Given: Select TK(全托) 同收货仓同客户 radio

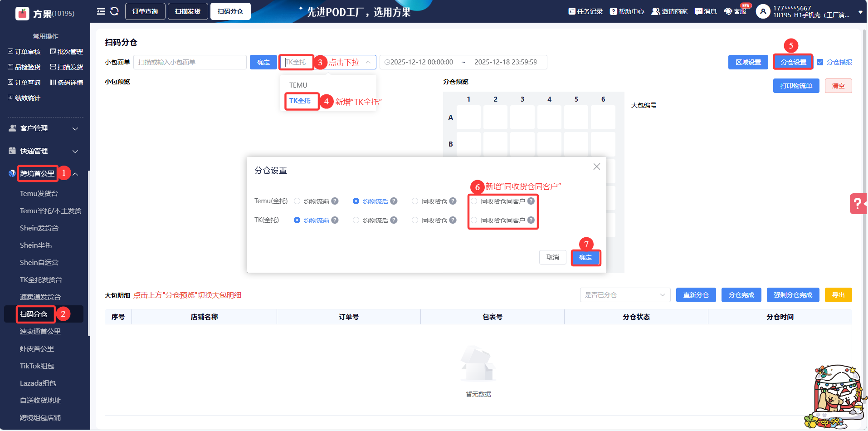Looking at the screenshot, I should pyautogui.click(x=474, y=220).
